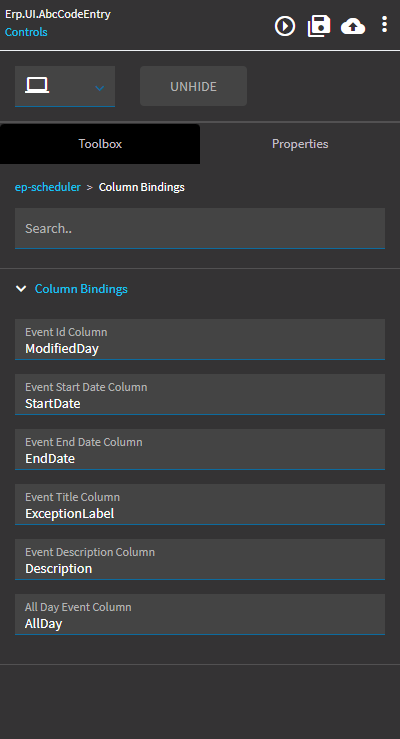The height and width of the screenshot is (739, 400).
Task: Select the All Day Event Column field
Action: pyautogui.click(x=200, y=614)
